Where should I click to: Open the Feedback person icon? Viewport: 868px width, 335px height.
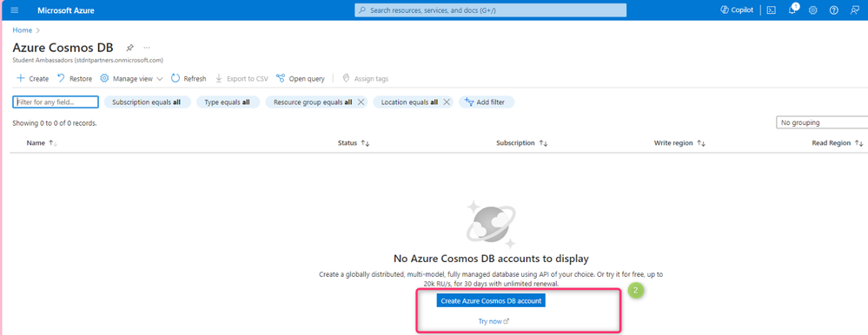point(855,10)
